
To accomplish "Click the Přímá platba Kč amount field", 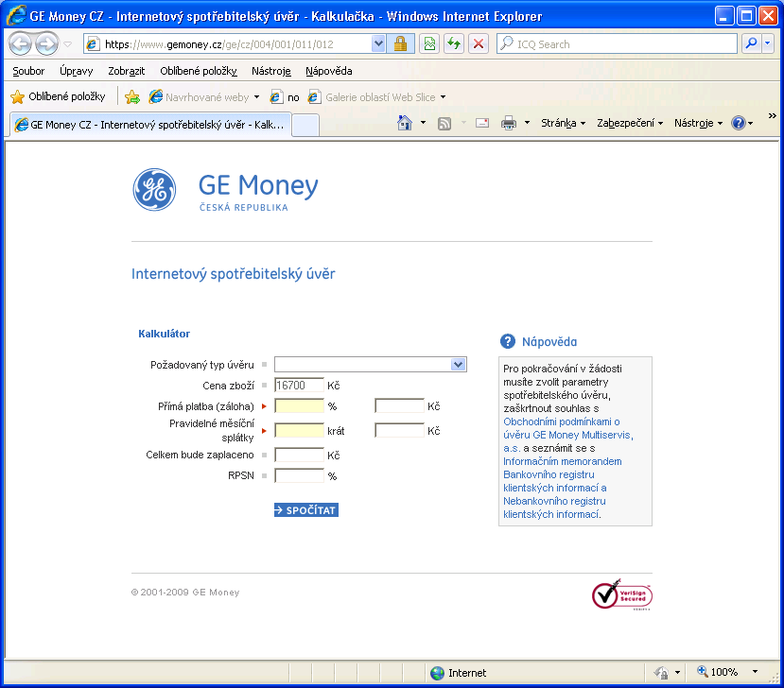I will (x=399, y=405).
